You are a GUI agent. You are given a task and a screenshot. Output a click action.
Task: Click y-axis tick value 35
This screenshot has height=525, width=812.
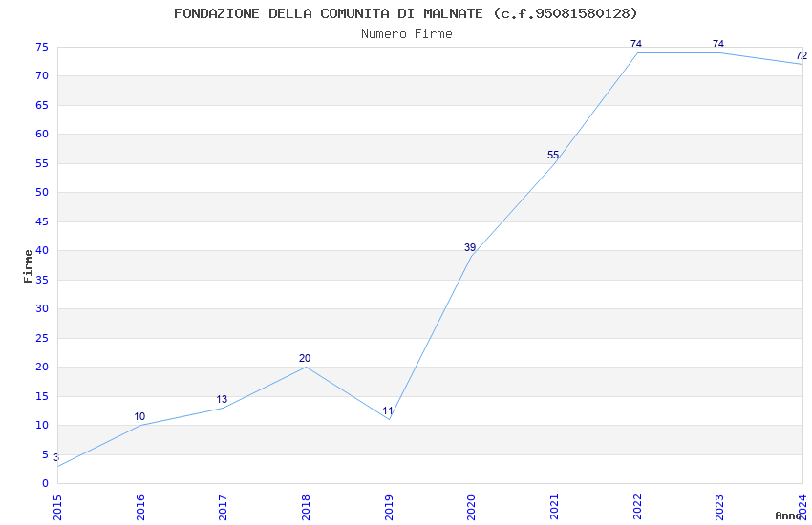pyautogui.click(x=42, y=281)
